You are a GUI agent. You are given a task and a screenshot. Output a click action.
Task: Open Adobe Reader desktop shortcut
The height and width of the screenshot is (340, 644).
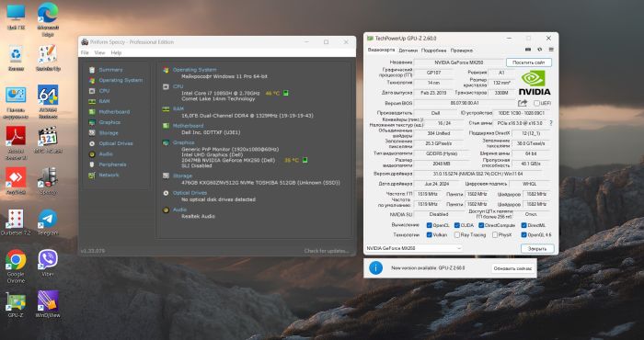pos(16,142)
